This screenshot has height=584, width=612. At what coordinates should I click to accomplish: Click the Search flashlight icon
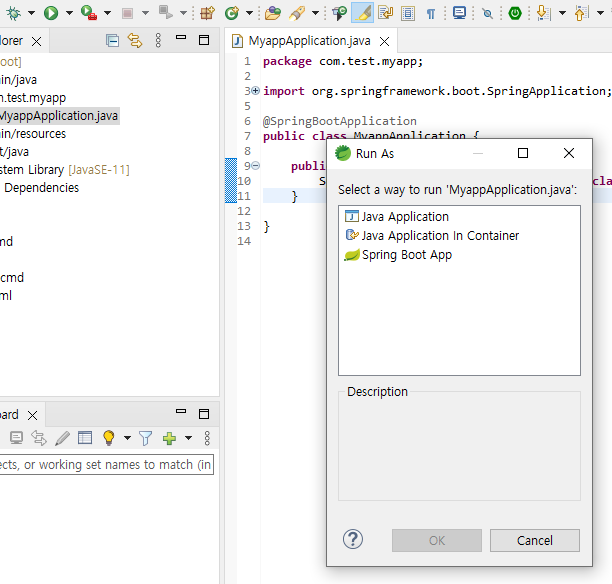click(x=297, y=13)
